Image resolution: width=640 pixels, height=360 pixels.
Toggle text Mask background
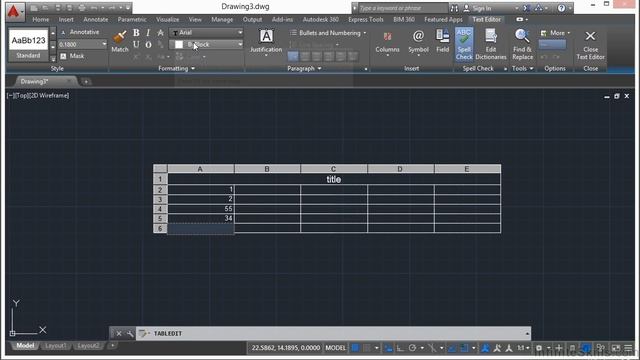[72, 56]
